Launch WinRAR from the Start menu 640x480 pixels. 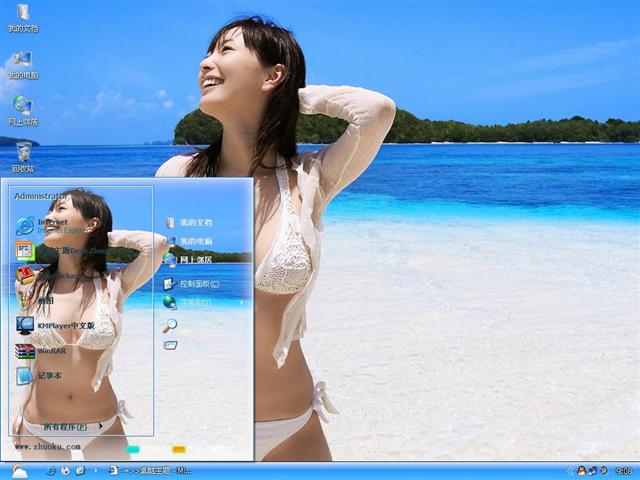click(40, 351)
